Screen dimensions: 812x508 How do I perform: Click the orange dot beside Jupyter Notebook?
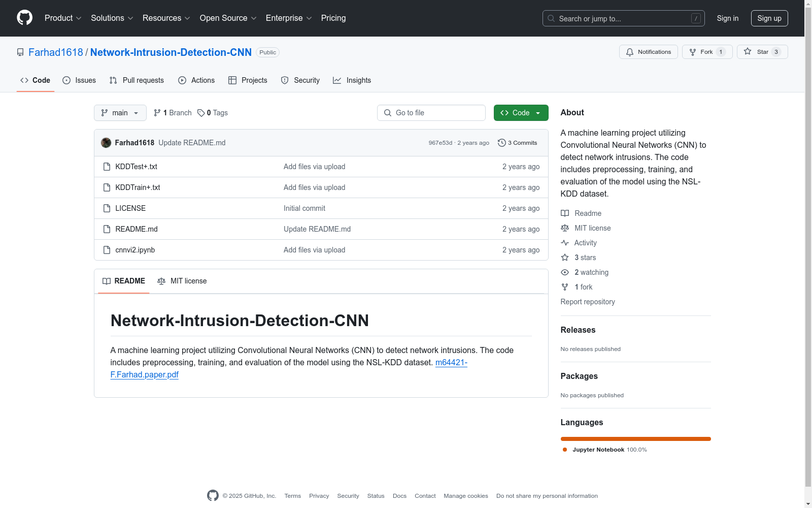pyautogui.click(x=565, y=450)
